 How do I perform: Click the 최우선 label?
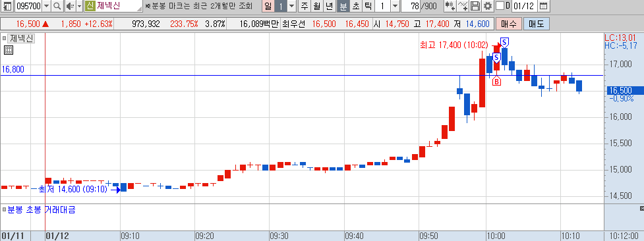tap(294, 24)
